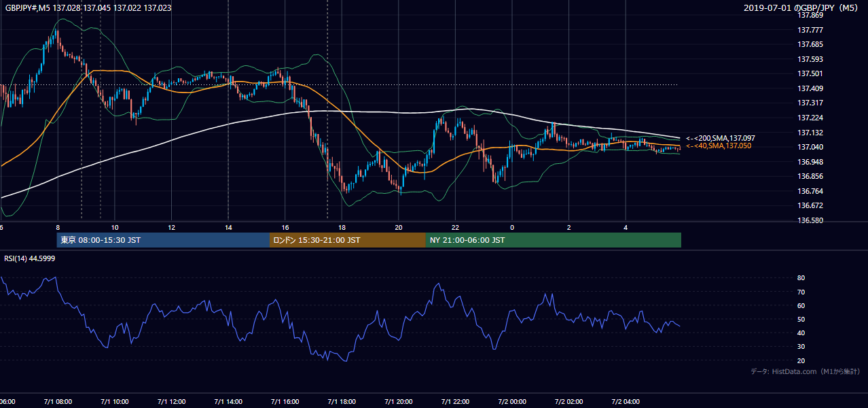Click hour label 8 under the candlestick chart

tap(58, 228)
